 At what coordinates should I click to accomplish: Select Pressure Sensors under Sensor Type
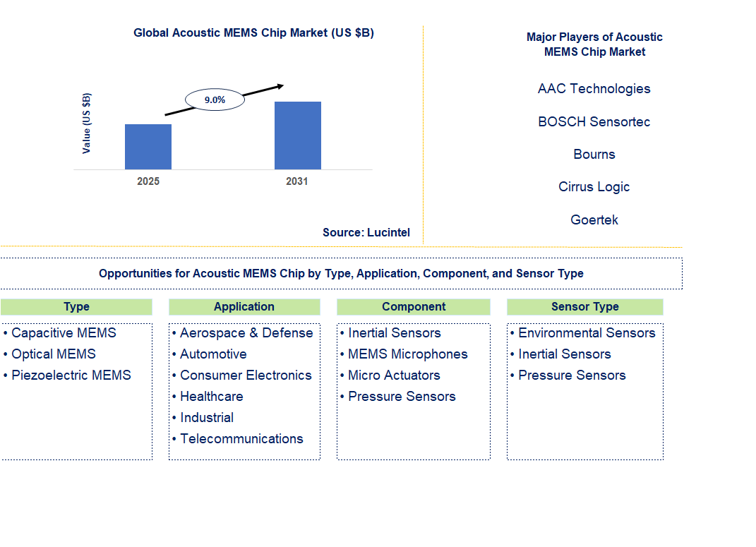[572, 375]
